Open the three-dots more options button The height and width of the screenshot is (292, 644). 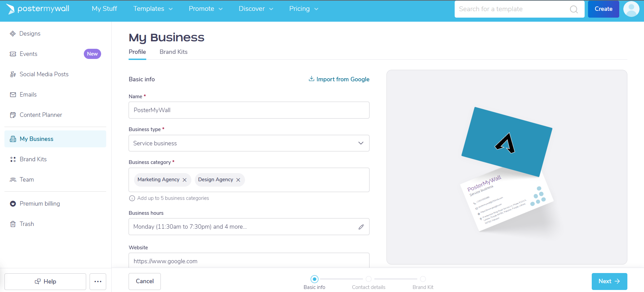(98, 281)
